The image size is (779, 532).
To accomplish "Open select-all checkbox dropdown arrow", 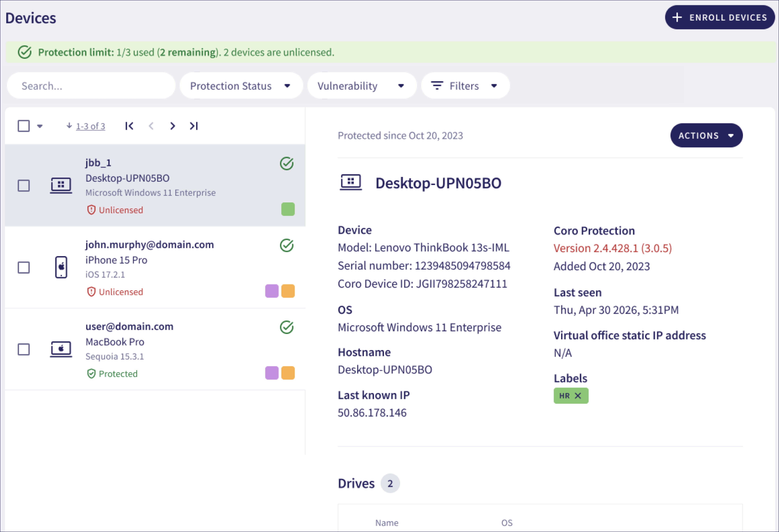I will pos(39,126).
